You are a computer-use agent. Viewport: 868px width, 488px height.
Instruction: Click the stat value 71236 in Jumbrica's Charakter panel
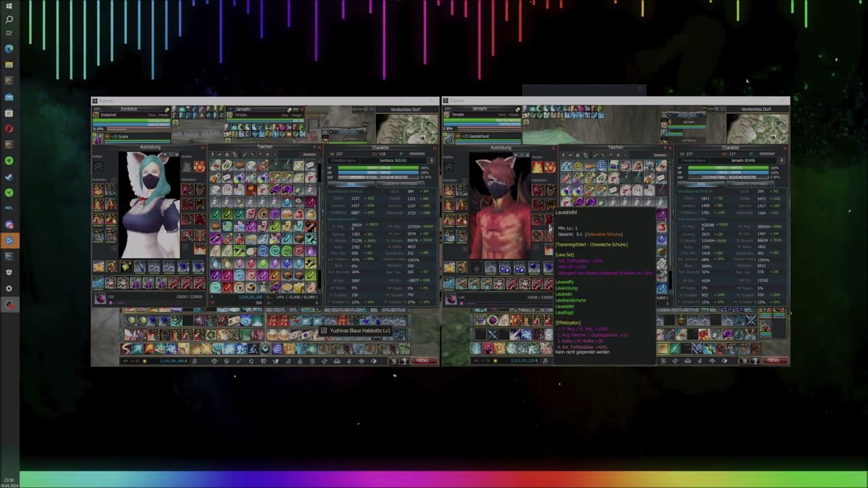tap(355, 240)
